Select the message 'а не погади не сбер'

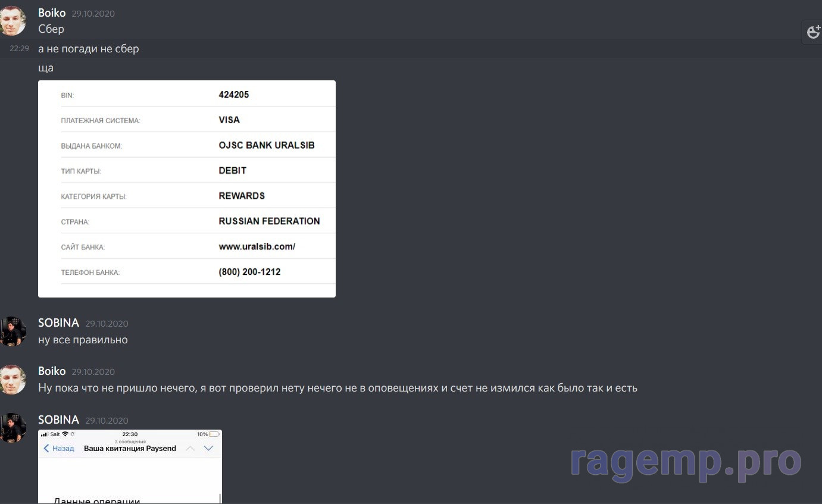[89, 49]
